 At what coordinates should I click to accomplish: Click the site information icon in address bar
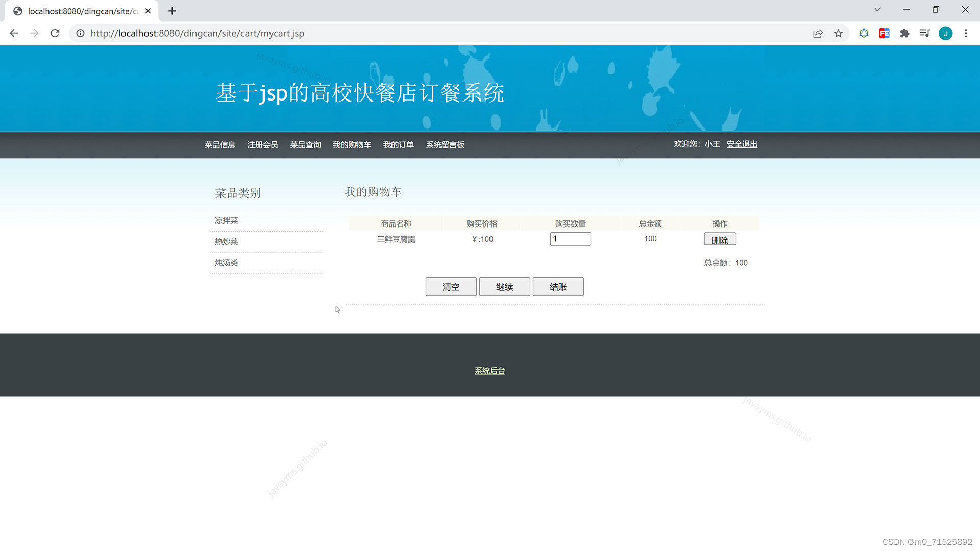(80, 33)
